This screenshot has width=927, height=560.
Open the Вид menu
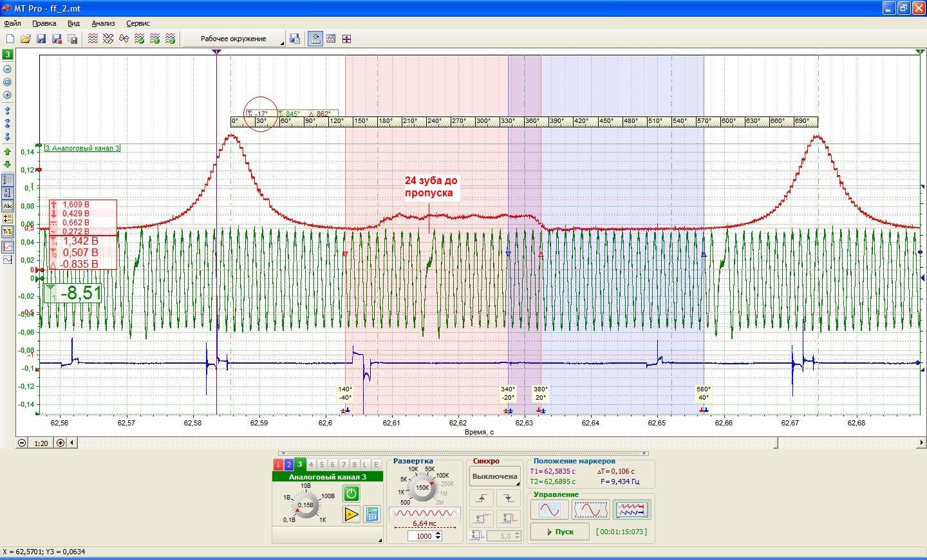pyautogui.click(x=73, y=23)
